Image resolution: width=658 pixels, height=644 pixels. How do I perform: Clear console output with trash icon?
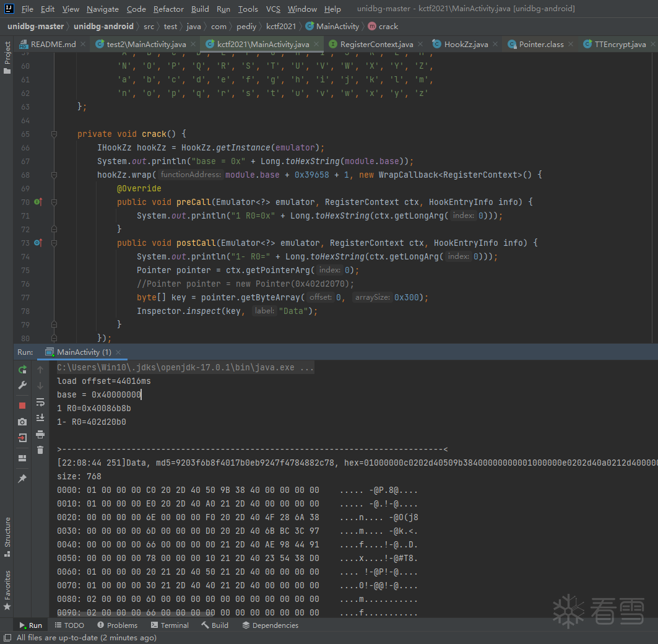pyautogui.click(x=40, y=450)
